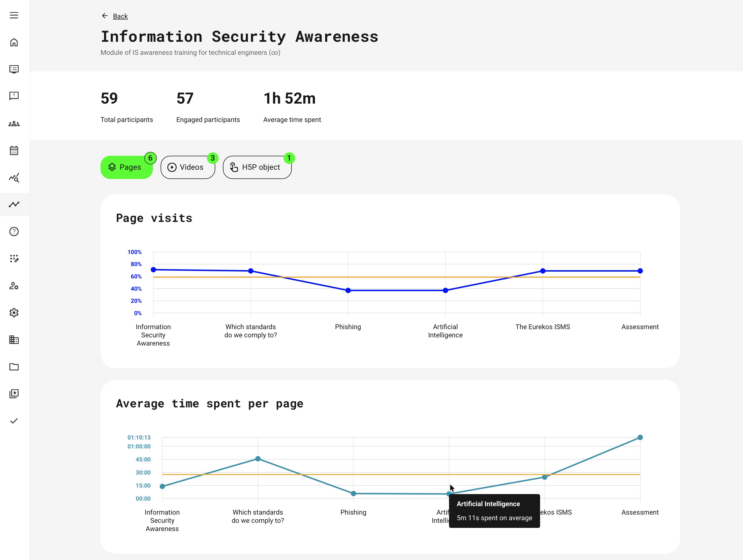This screenshot has height=560, width=743.
Task: Click the analytics search icon
Action: tap(14, 178)
